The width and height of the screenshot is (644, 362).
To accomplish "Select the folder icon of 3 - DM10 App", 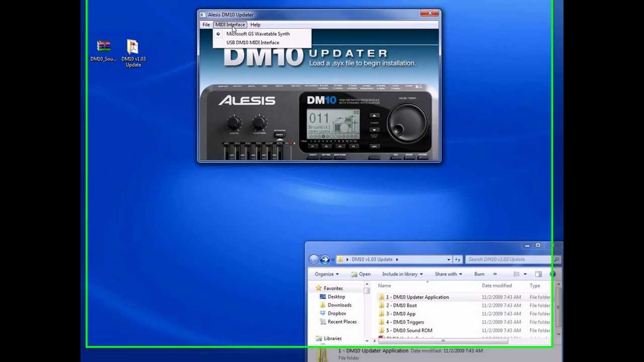I will (381, 314).
